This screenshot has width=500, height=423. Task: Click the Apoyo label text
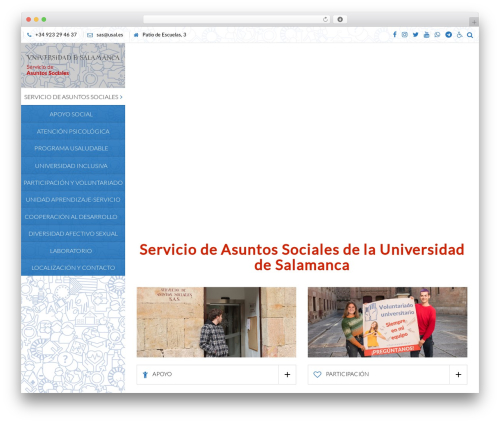click(x=162, y=374)
